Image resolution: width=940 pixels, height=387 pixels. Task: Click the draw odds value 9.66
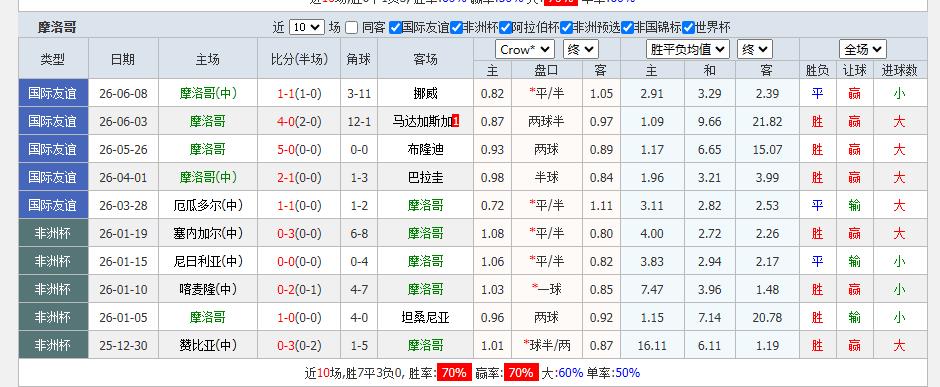(710, 122)
